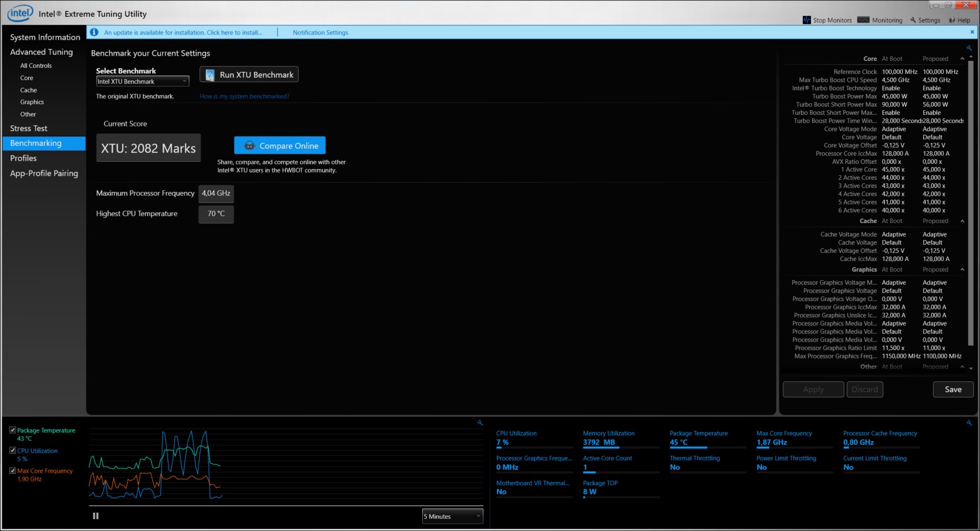Click wrench icon above Core settings panel
This screenshot has width=980, height=531.
click(969, 48)
